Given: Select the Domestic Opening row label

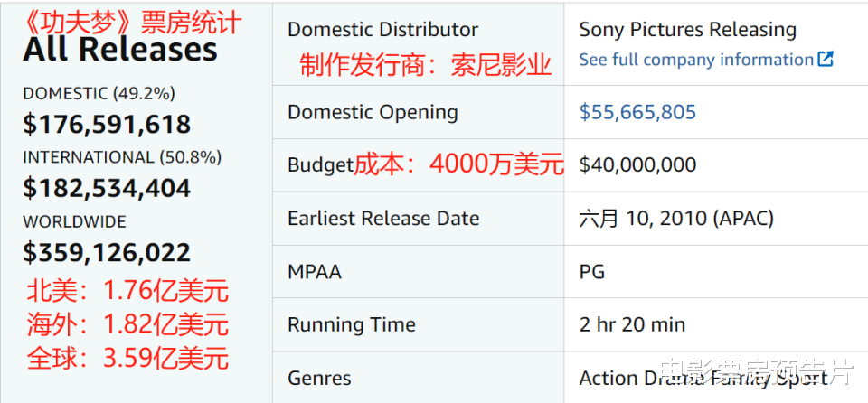Looking at the screenshot, I should (373, 112).
